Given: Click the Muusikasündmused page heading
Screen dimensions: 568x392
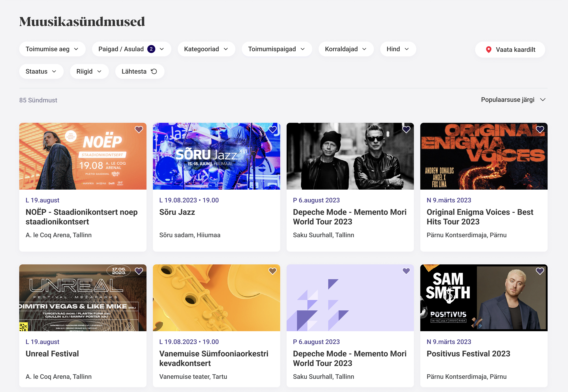Looking at the screenshot, I should pos(82,22).
